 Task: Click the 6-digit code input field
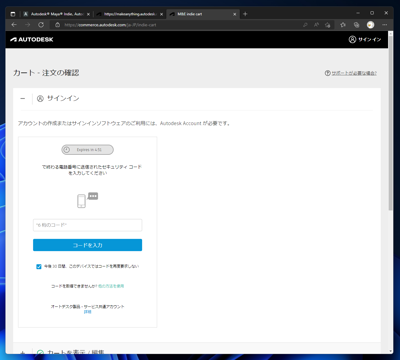click(x=87, y=225)
